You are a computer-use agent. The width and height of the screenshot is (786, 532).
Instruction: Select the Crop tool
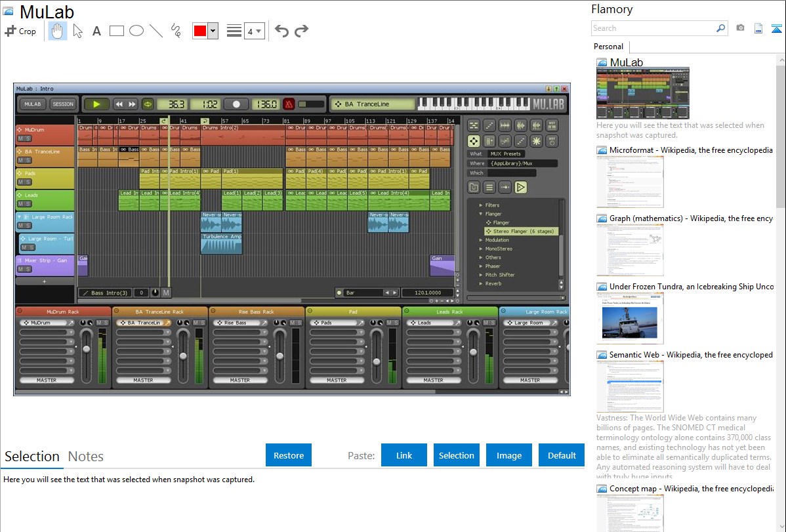(x=20, y=31)
